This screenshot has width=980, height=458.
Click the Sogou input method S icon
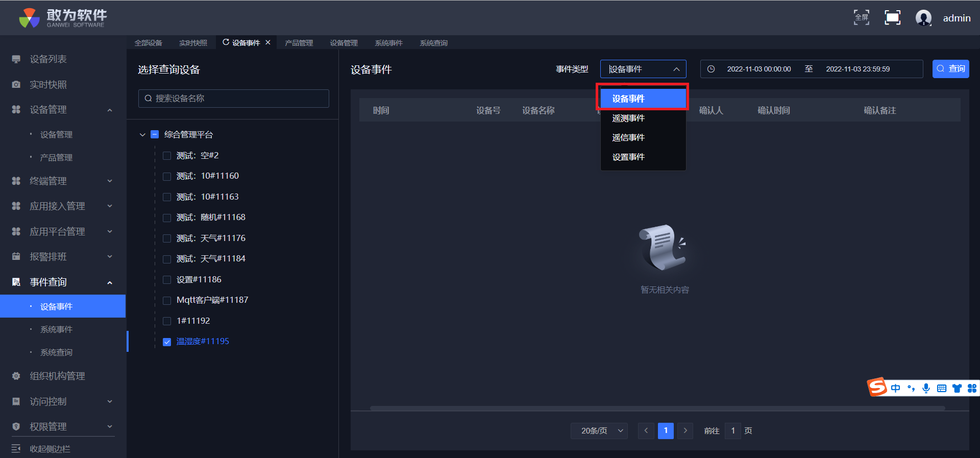coord(877,387)
